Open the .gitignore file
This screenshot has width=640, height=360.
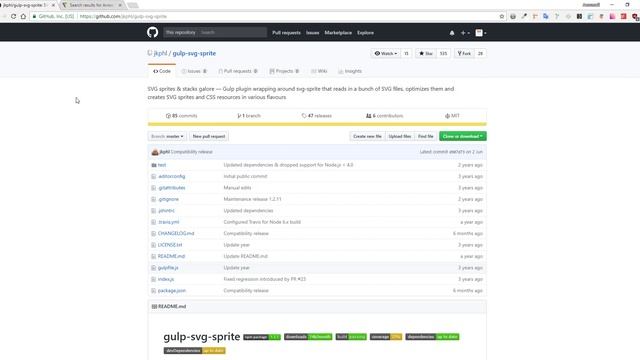tap(169, 199)
